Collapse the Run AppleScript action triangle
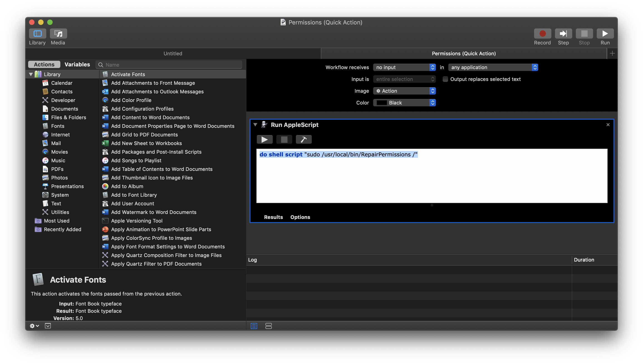Image resolution: width=643 pixels, height=364 pixels. pos(255,124)
